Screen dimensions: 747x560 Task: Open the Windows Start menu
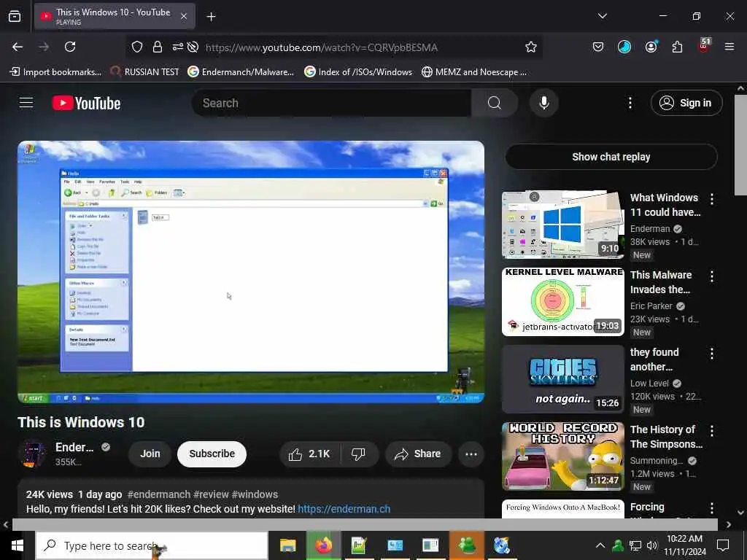pos(18,545)
